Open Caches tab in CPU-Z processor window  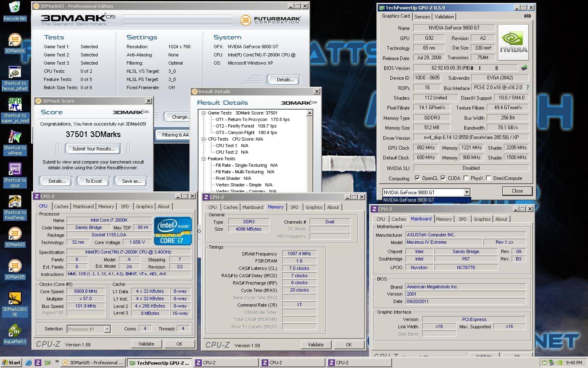tap(61, 206)
